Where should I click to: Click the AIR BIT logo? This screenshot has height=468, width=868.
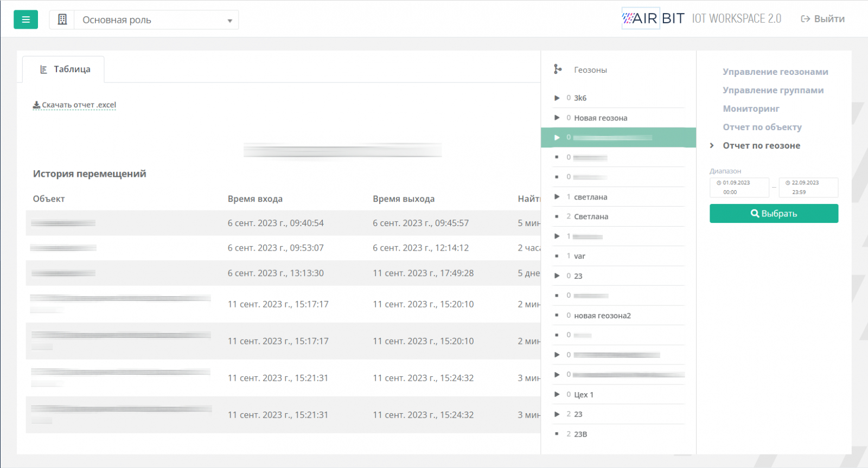point(653,18)
